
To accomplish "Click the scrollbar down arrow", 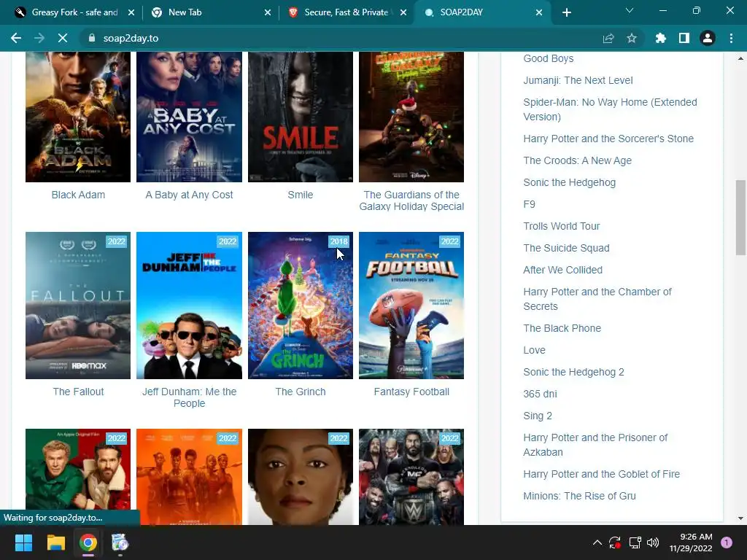I will point(740,518).
